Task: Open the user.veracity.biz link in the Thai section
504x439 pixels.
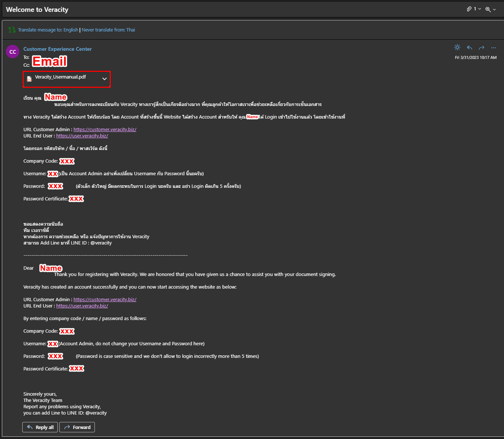Action: point(82,136)
